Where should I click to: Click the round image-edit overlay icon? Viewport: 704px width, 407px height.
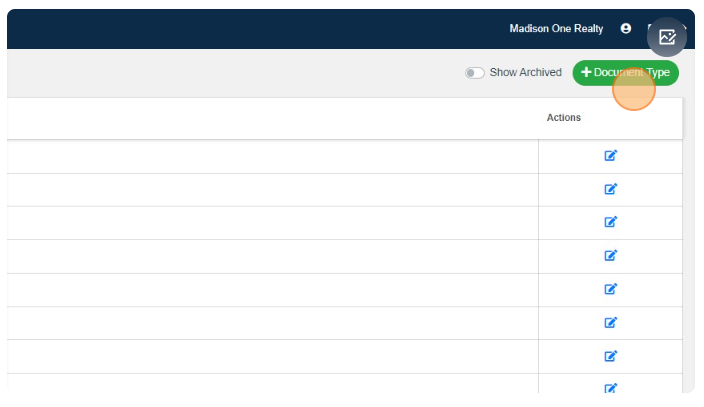click(x=667, y=37)
